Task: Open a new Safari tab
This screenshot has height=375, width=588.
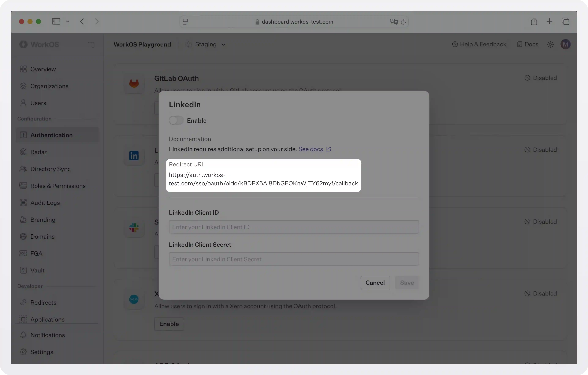Action: (549, 21)
